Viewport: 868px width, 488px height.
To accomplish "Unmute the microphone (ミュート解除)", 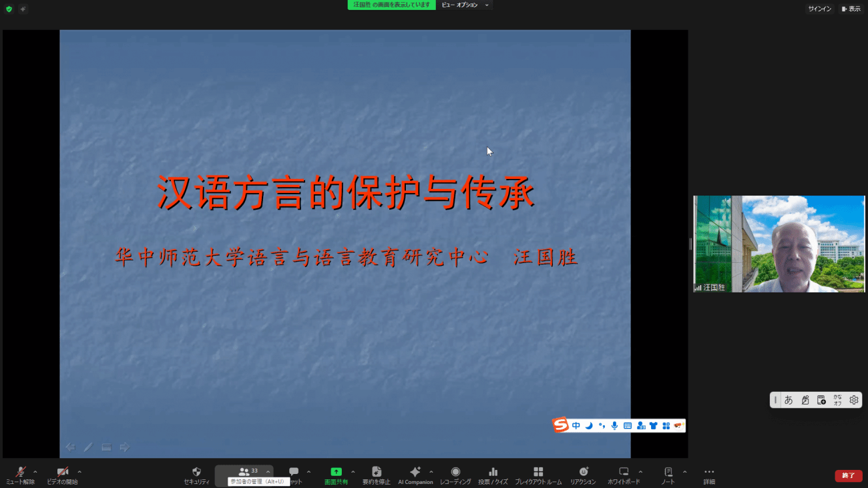I will tap(21, 474).
